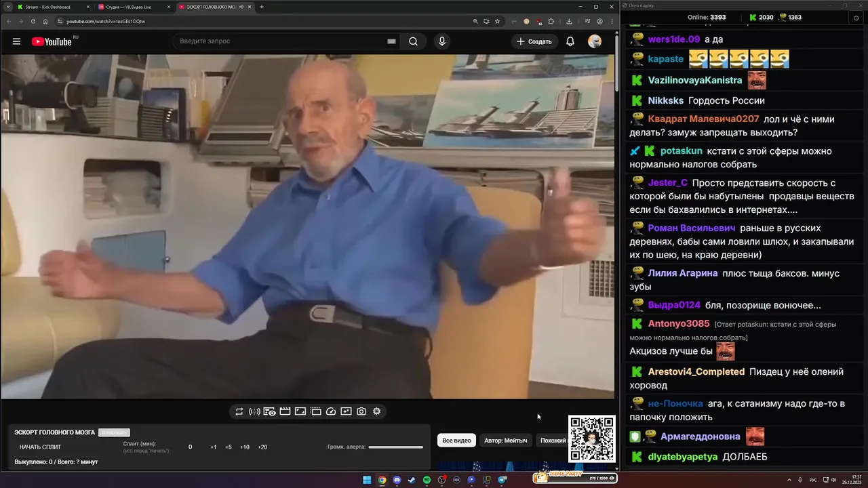This screenshot has height=488, width=868.
Task: Click chat message "Гордость России"
Action: tap(726, 101)
